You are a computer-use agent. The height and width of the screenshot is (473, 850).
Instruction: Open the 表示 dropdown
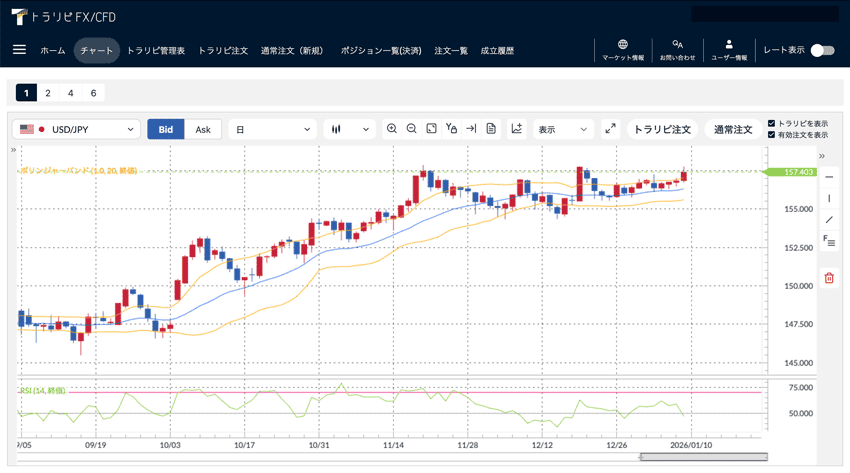click(563, 129)
